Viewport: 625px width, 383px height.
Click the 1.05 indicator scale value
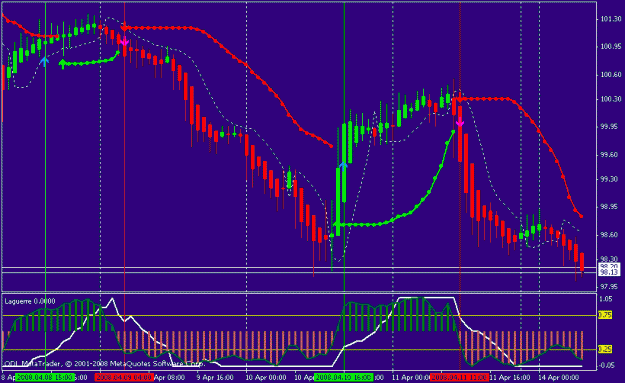[x=605, y=299]
